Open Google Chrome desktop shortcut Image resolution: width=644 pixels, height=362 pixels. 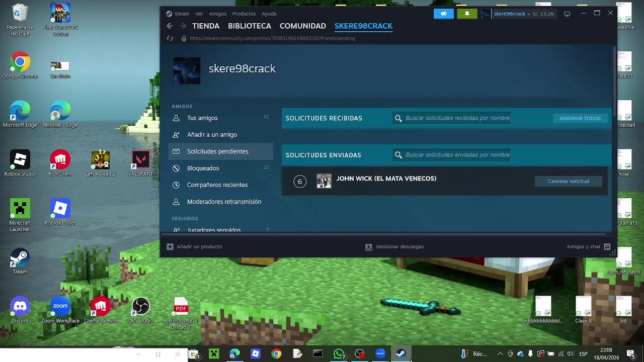(x=20, y=65)
